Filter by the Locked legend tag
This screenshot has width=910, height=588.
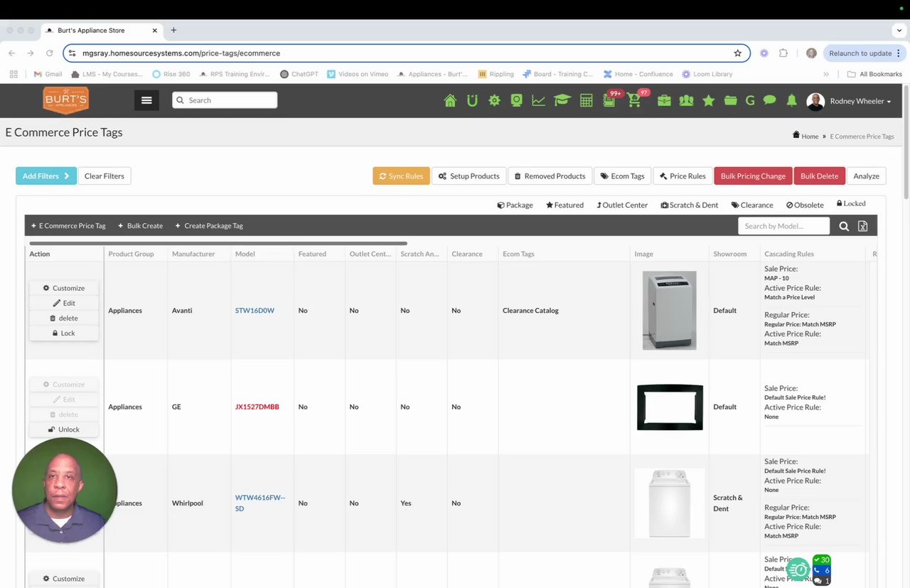851,203
